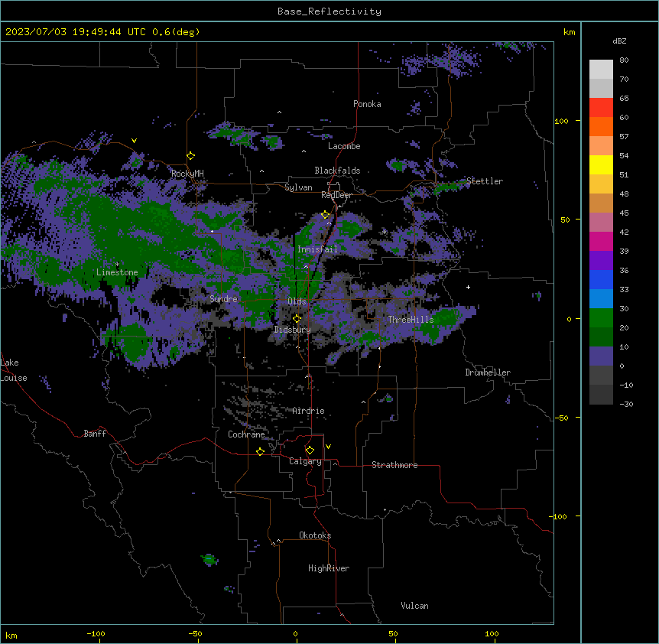Click the dBZ legend heading

pyautogui.click(x=619, y=41)
